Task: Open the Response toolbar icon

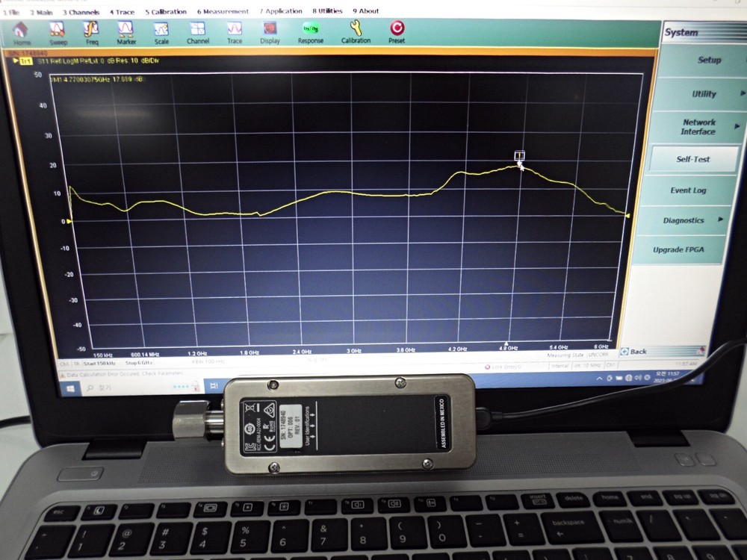Action: coord(310,34)
